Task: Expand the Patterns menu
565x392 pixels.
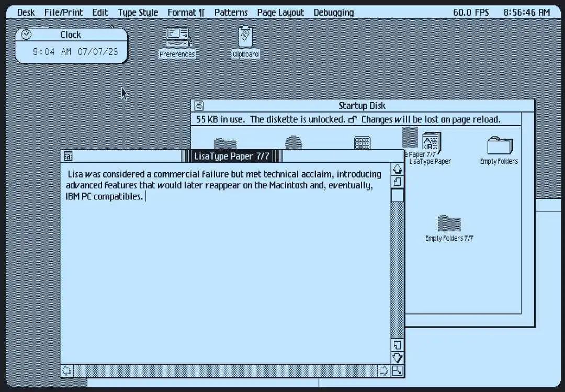Action: click(x=231, y=13)
